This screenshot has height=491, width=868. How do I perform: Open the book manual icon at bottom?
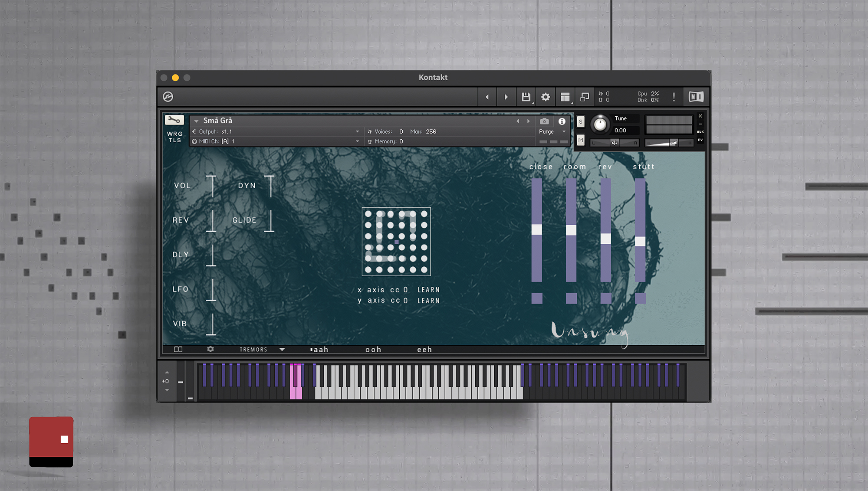[178, 349]
